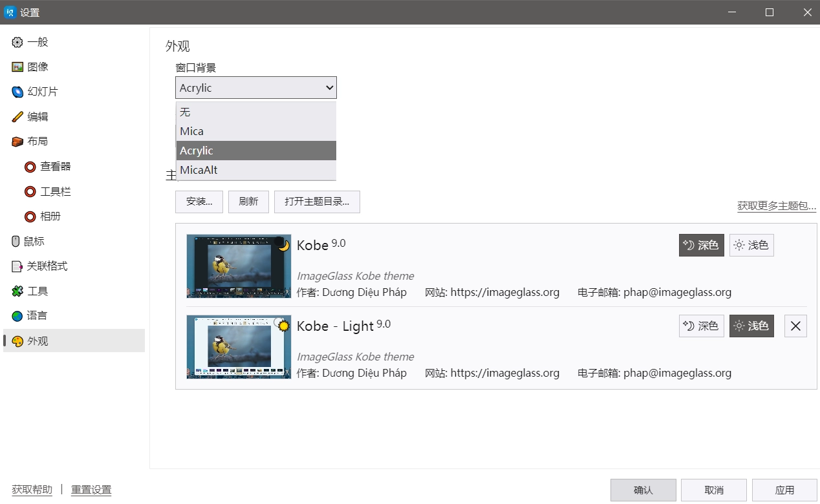Viewport: 820px width, 504px height.
Task: Open the 工具栏 settings page
Action: pyautogui.click(x=55, y=192)
